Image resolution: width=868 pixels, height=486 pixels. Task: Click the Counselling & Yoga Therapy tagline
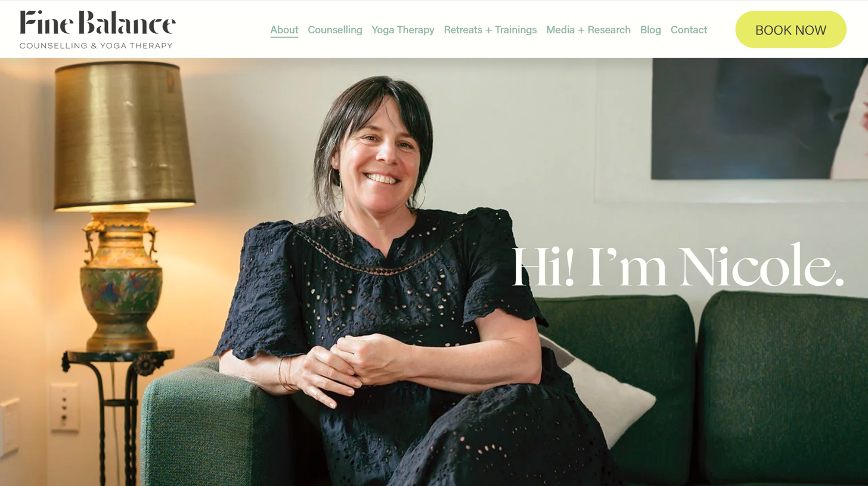[96, 46]
